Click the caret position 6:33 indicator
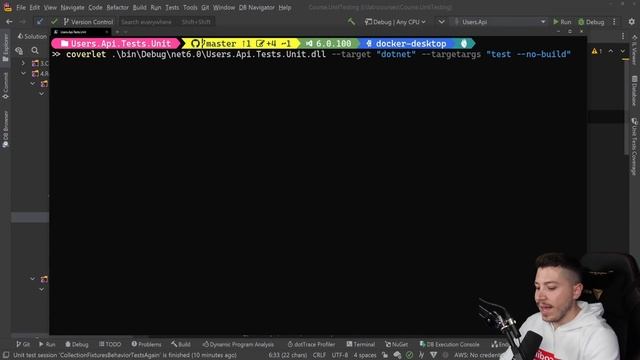Screen dimensions: 640x360 pyautogui.click(x=288, y=356)
